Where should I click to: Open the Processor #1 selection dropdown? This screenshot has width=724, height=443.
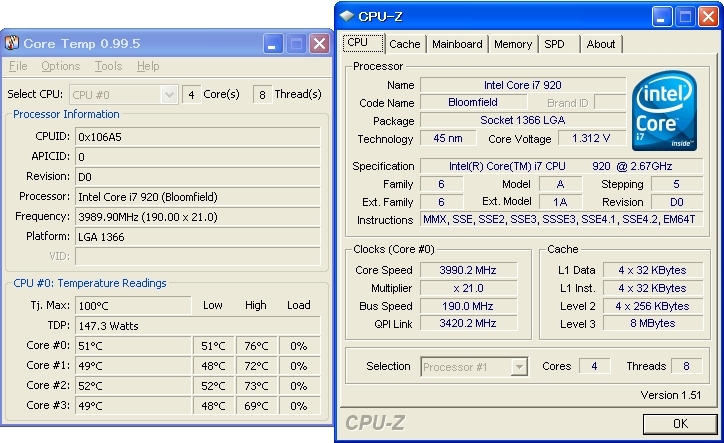click(519, 367)
